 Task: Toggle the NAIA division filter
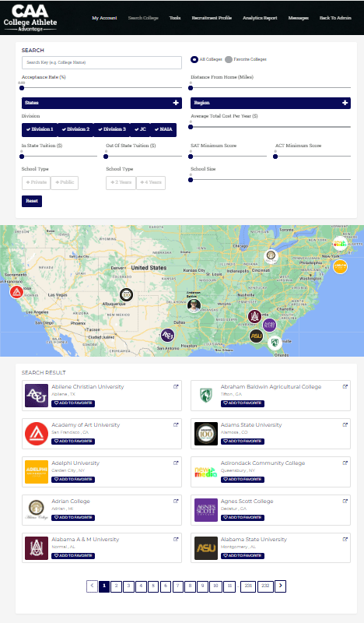point(163,129)
